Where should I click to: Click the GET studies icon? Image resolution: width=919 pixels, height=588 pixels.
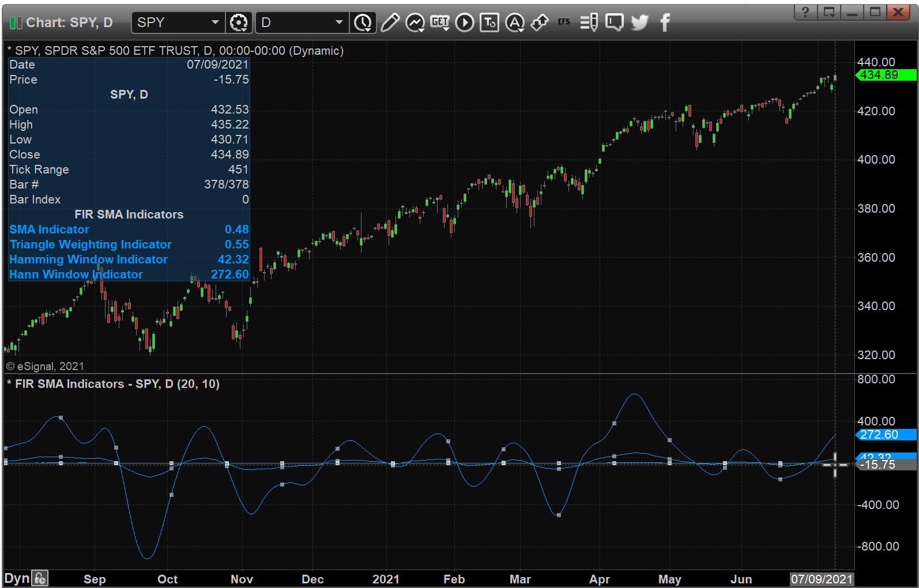(440, 22)
